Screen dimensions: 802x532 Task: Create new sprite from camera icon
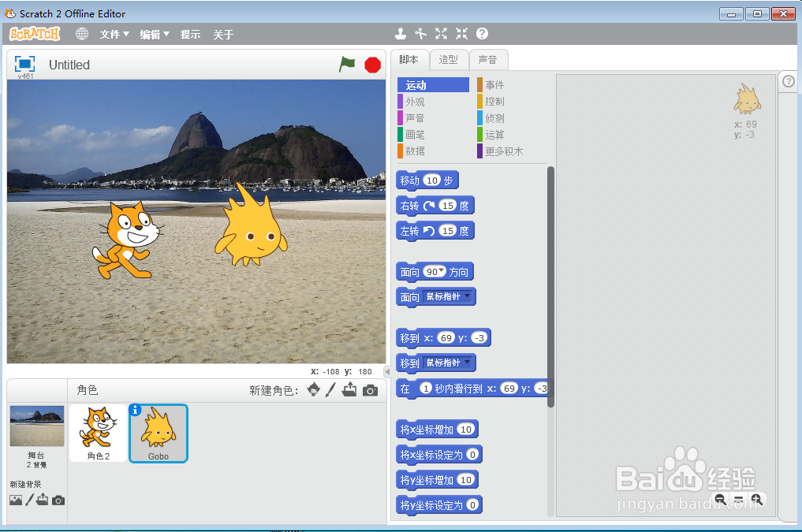coord(371,390)
